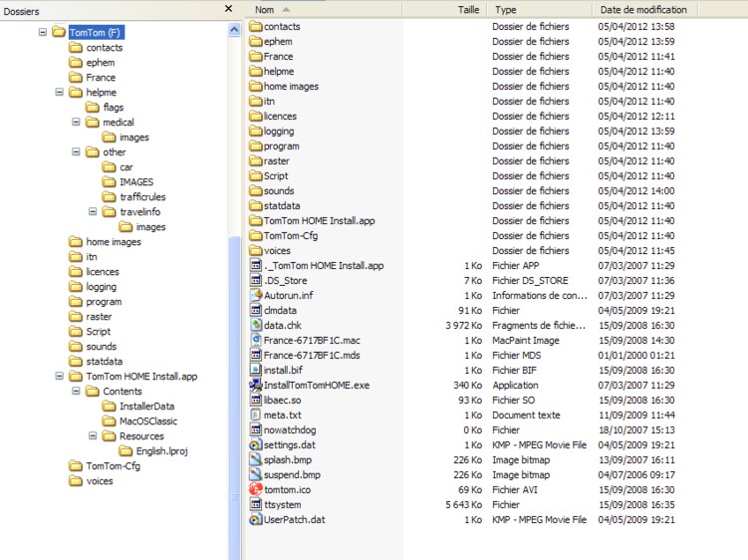Select English.lproj folder in the tree

pyautogui.click(x=162, y=450)
